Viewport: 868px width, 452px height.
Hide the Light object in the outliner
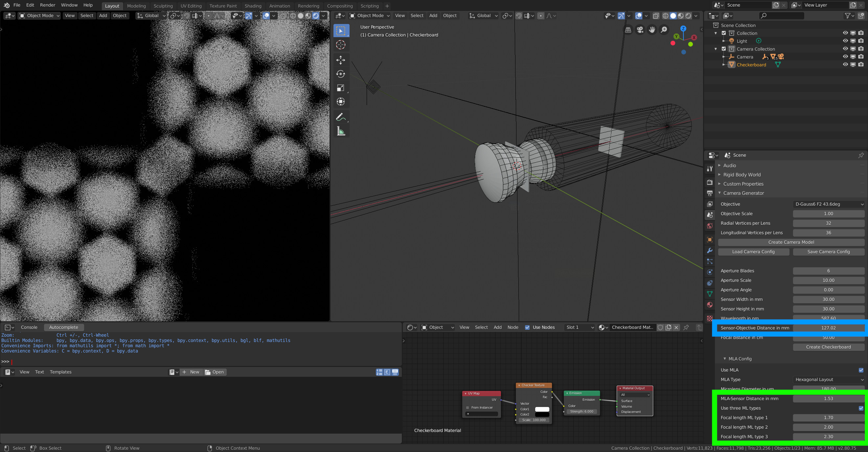point(845,41)
